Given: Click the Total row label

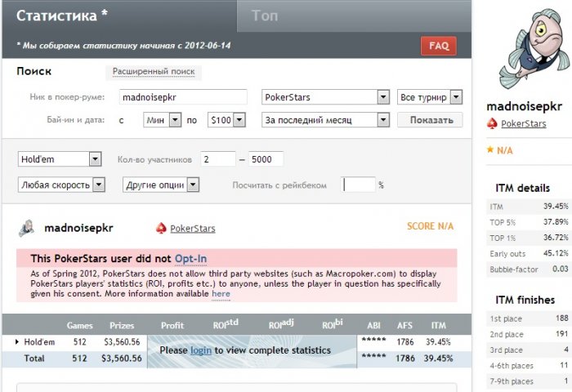Looking at the screenshot, I should click(34, 359).
